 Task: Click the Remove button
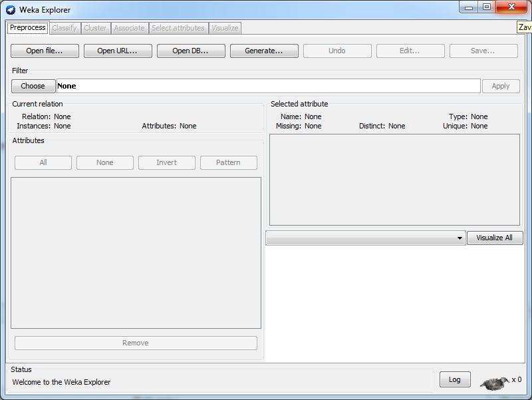coord(136,343)
